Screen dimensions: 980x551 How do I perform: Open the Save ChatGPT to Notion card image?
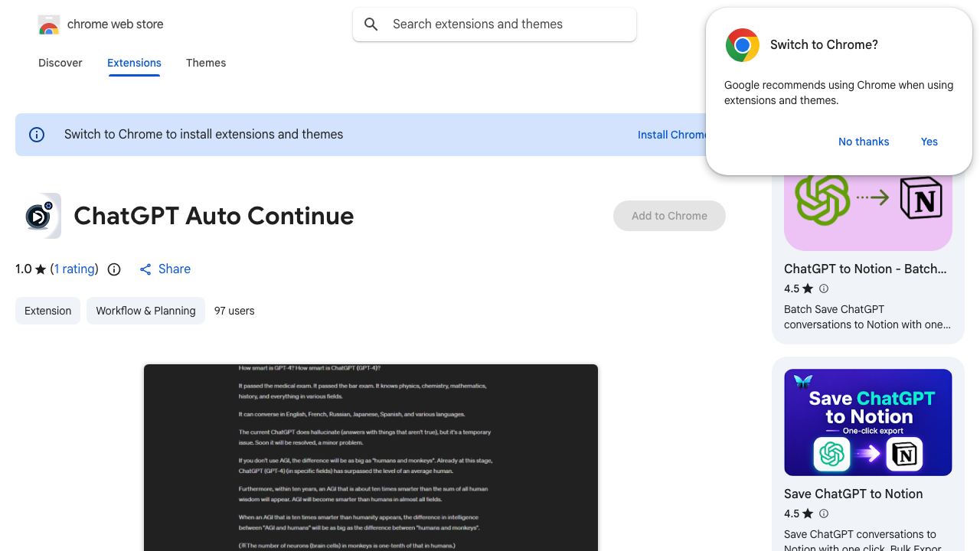pos(868,422)
